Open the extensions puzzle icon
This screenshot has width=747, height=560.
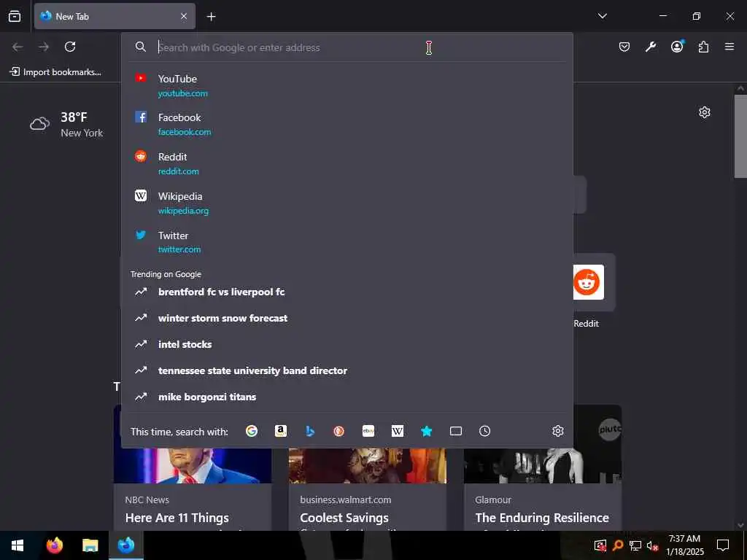point(703,47)
